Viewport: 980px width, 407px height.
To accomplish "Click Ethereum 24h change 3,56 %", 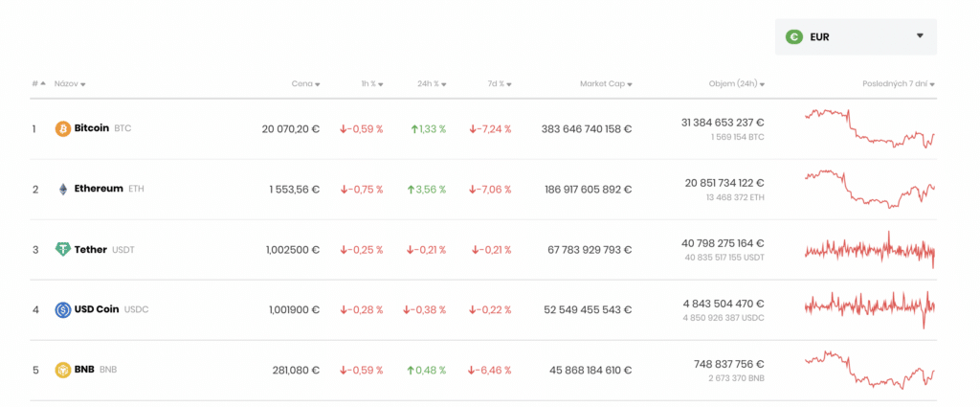I will point(426,189).
